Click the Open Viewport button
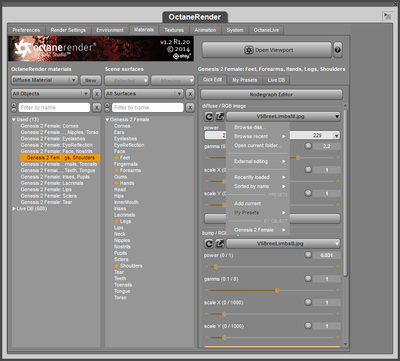This screenshot has width=400, height=361. (267, 50)
